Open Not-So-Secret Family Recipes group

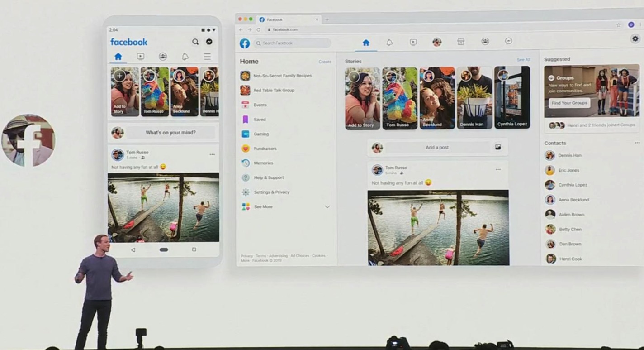[x=276, y=76]
